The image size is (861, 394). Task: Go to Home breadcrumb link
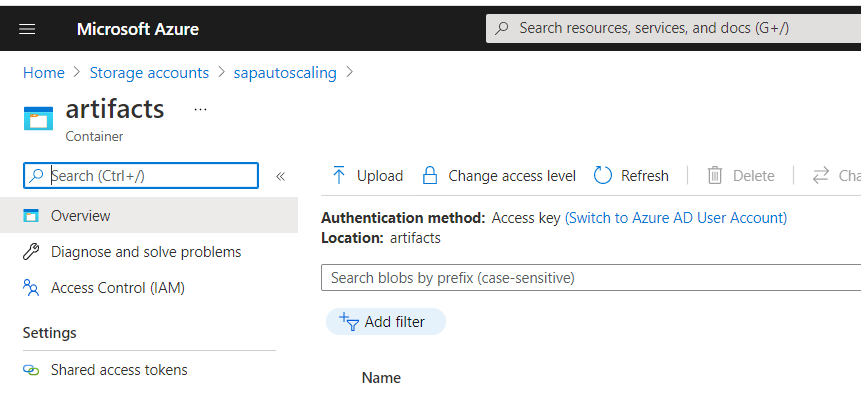(43, 73)
